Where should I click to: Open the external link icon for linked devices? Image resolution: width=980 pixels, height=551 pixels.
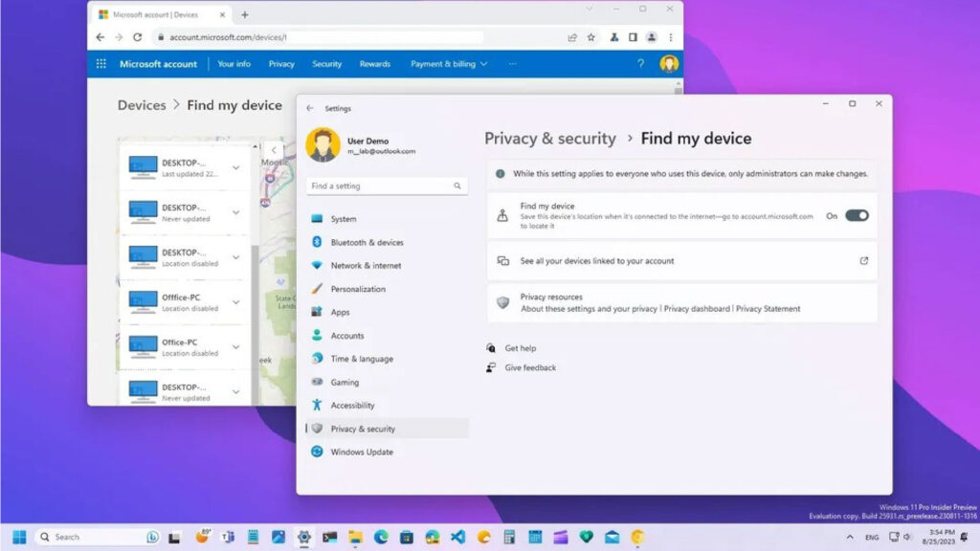tap(863, 260)
